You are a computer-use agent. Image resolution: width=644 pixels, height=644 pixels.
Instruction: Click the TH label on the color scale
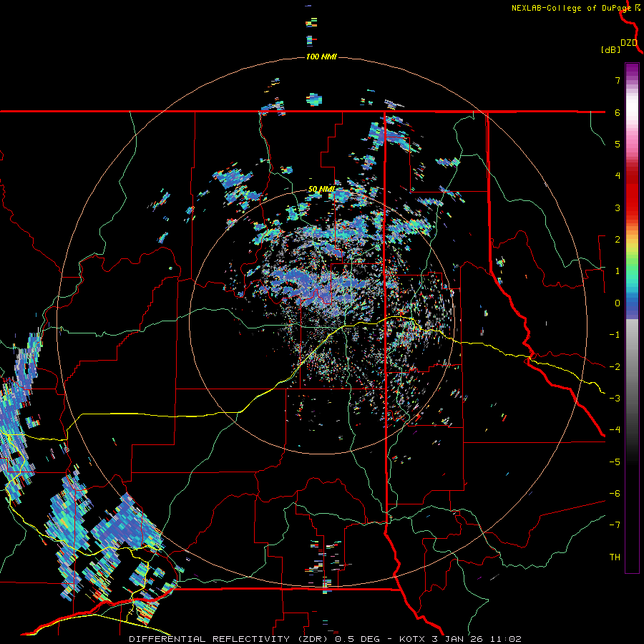tap(615, 557)
